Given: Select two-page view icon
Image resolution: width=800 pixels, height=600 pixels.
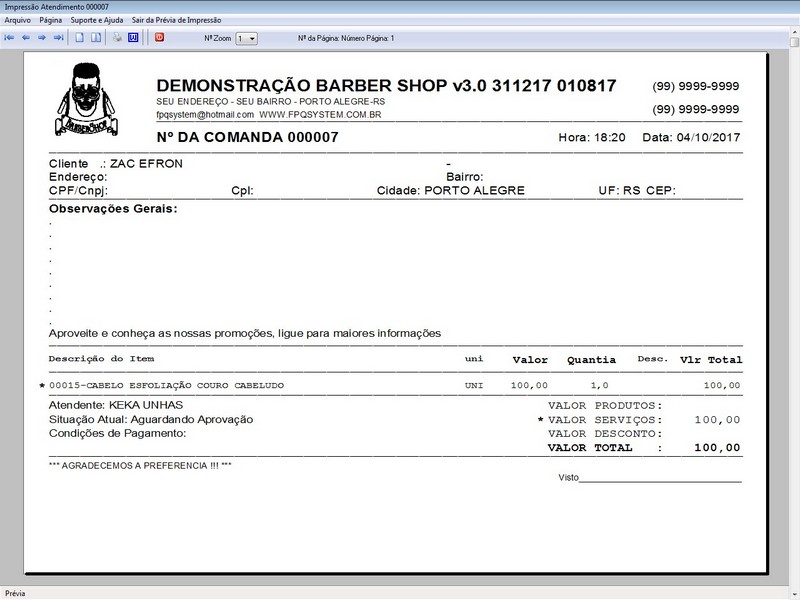Looking at the screenshot, I should (95, 38).
